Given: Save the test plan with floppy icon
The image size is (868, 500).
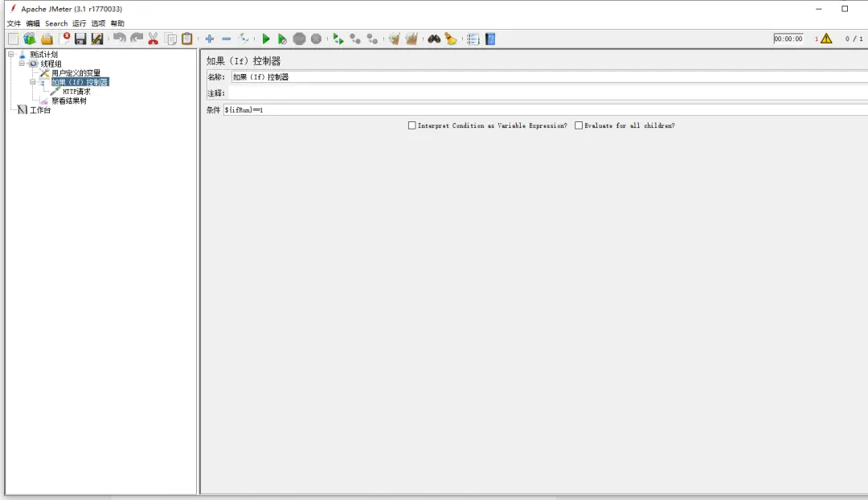Looking at the screenshot, I should (x=81, y=39).
